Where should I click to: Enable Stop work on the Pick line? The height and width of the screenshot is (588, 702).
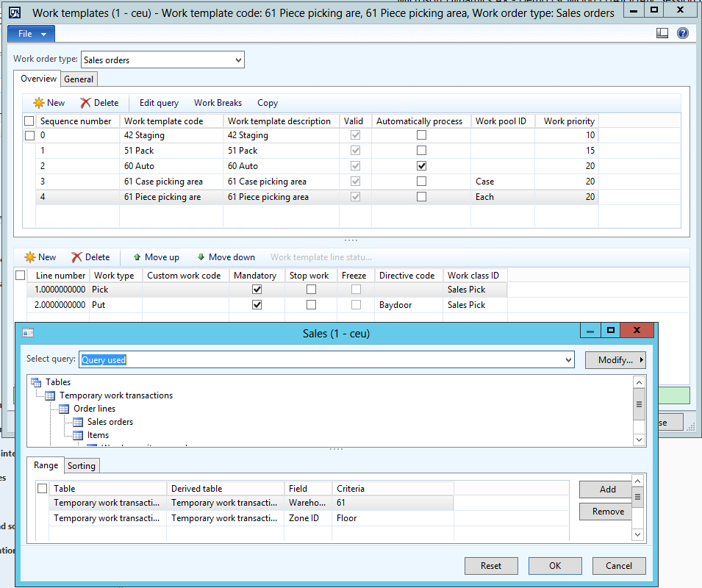(x=311, y=290)
